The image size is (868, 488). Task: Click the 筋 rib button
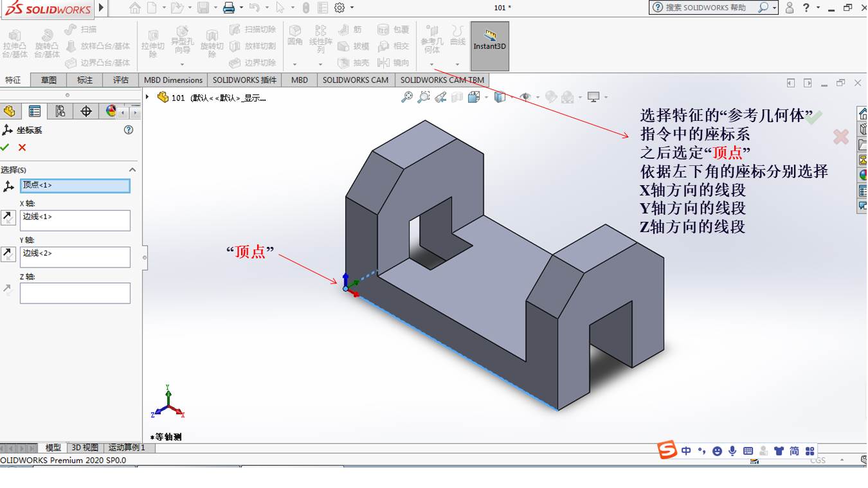click(350, 30)
